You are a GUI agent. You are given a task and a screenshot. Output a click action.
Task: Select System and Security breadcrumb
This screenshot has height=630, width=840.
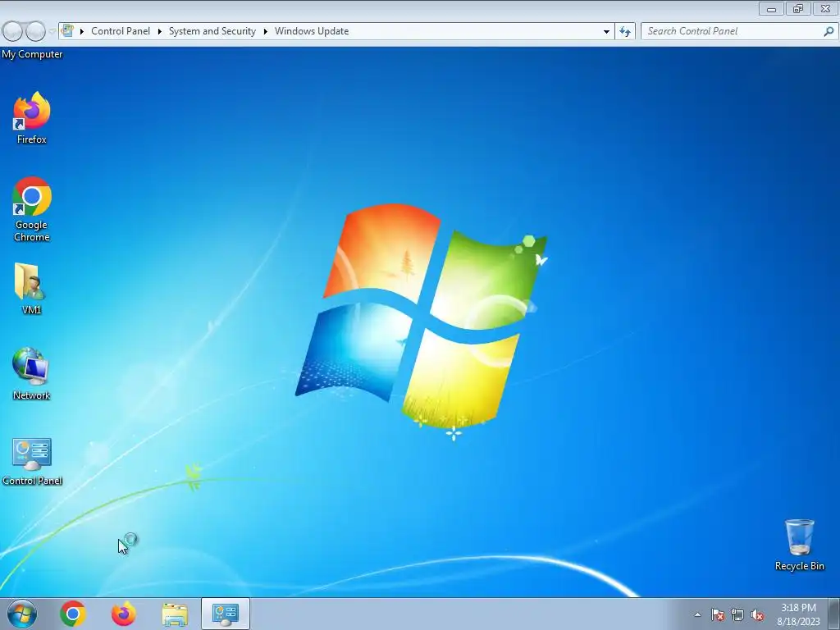212,31
